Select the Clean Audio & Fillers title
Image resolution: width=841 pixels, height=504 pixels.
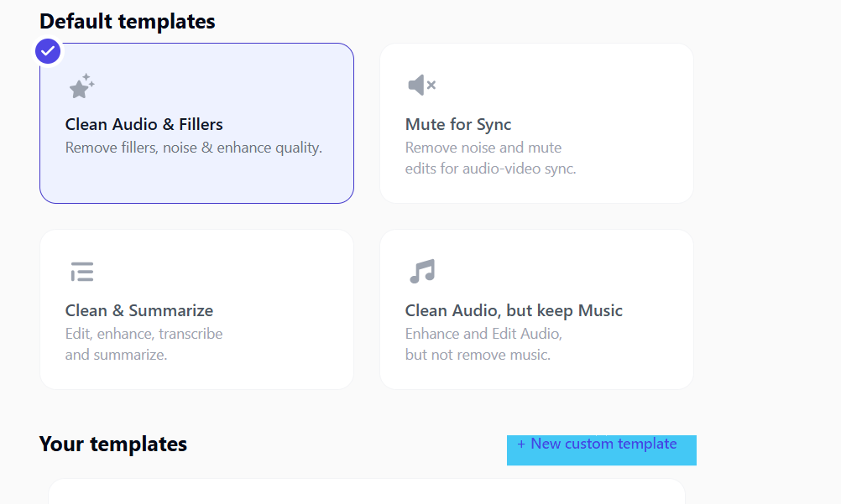point(144,124)
